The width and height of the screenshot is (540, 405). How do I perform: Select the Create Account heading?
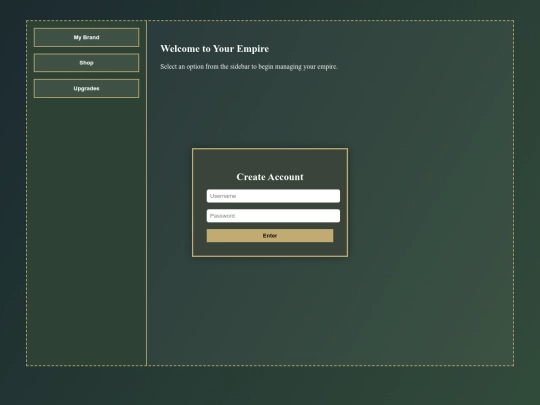coord(270,177)
